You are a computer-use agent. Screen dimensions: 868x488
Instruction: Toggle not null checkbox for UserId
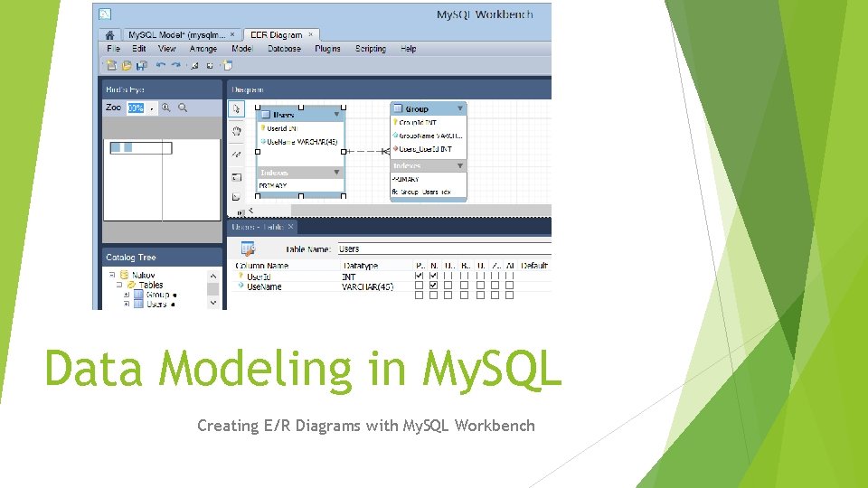click(433, 275)
